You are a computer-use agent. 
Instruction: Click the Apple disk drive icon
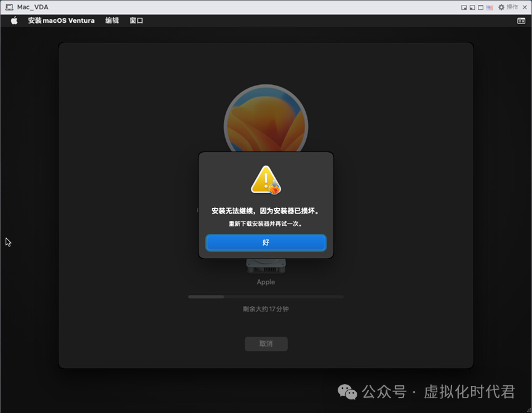(x=266, y=267)
